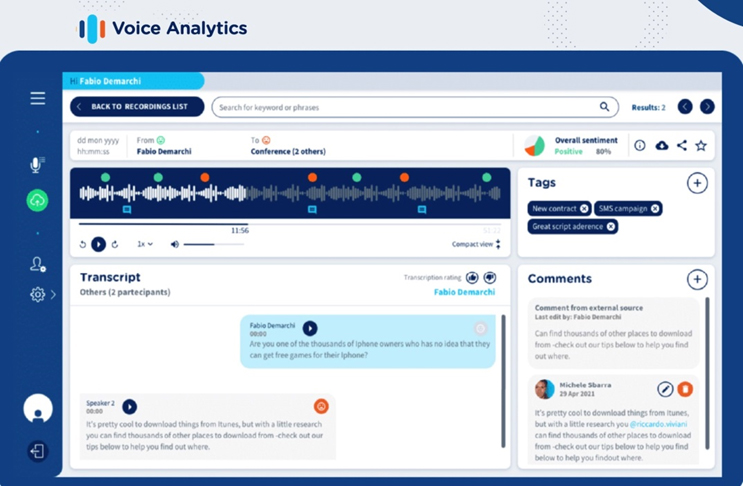Click the first green sentiment marker on waveform
This screenshot has width=743, height=486.
pos(106,177)
